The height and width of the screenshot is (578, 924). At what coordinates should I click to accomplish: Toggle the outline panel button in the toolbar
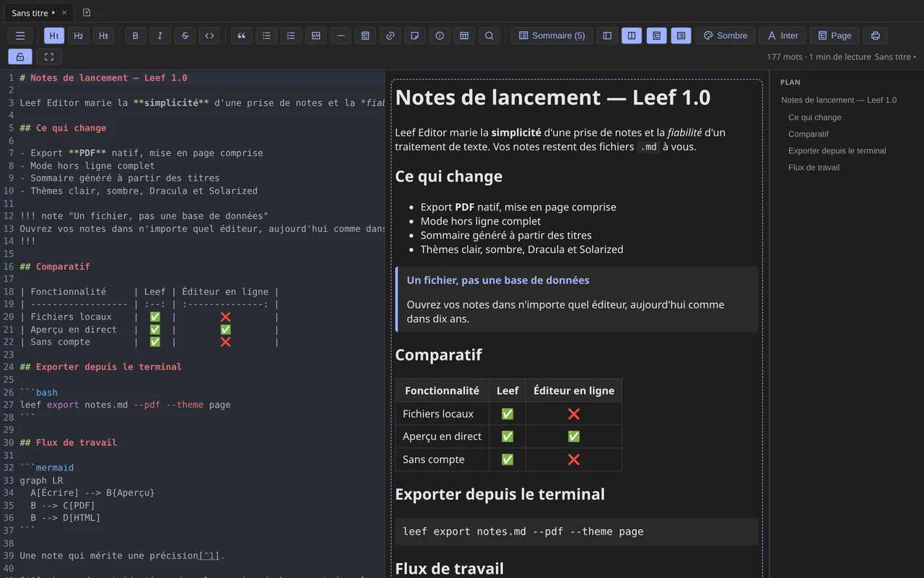tap(681, 35)
